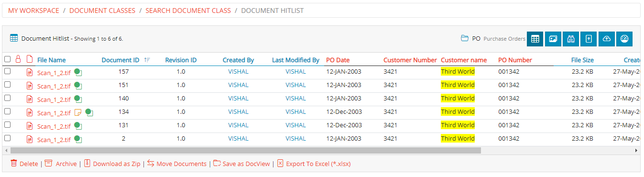The width and height of the screenshot is (644, 177).
Task: Click the binoculars search icon
Action: pyautogui.click(x=570, y=39)
